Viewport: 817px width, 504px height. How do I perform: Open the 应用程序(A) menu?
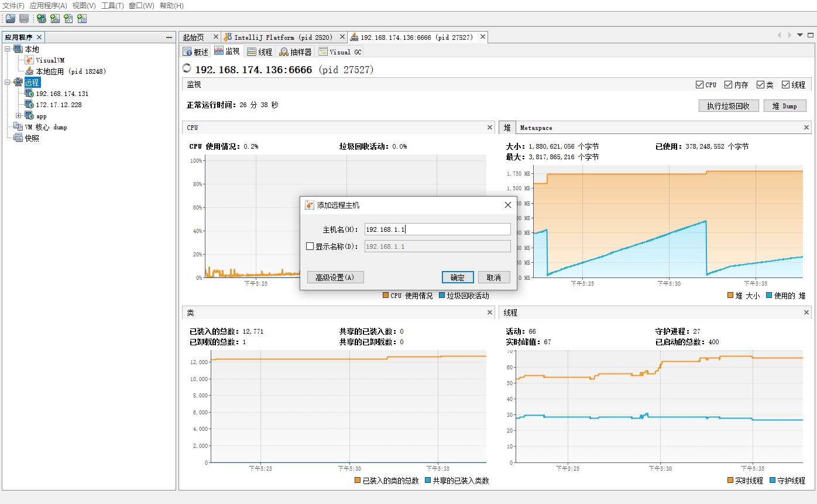coord(49,5)
